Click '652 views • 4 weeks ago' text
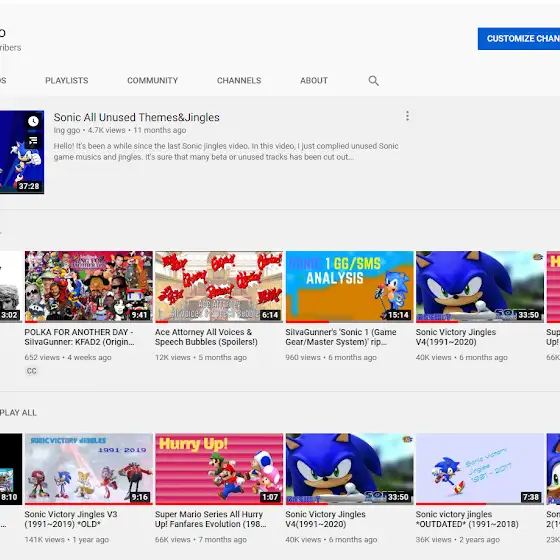Viewport: 560px width, 560px height. point(68,357)
